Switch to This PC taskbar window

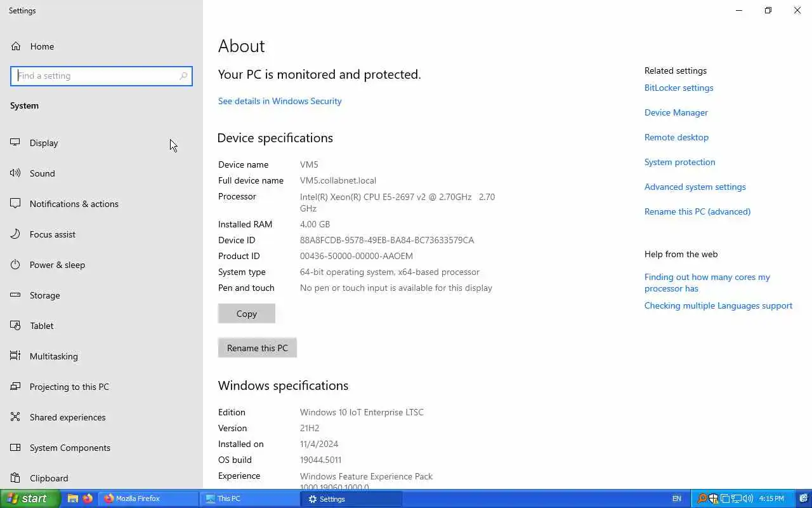251,498
